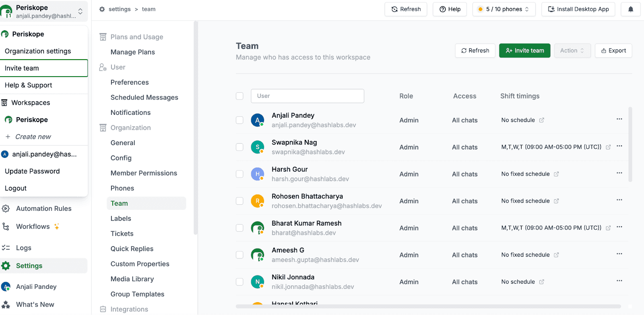The height and width of the screenshot is (315, 644).
Task: Check the box for Anjali Pandey
Action: pyautogui.click(x=239, y=120)
